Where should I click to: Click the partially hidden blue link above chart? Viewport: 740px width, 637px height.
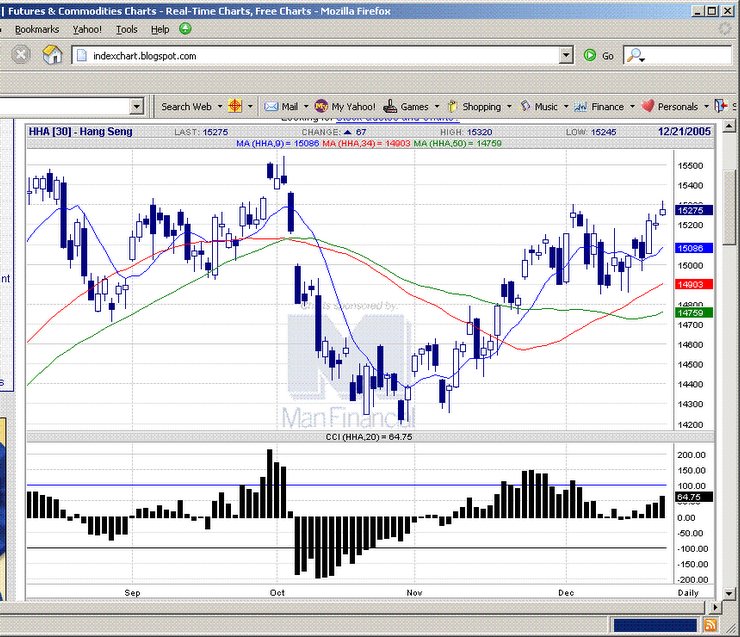pyautogui.click(x=397, y=118)
